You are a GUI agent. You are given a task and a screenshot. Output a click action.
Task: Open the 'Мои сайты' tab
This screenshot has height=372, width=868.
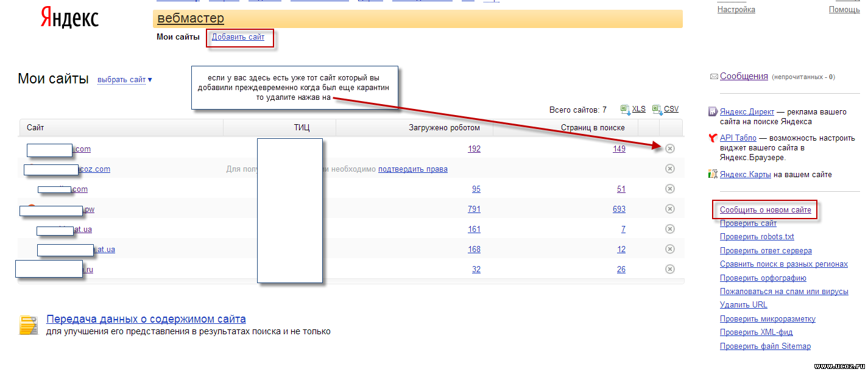(178, 37)
